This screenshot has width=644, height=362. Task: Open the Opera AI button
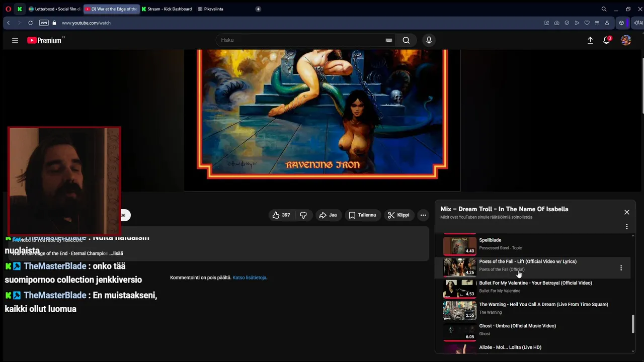638,23
